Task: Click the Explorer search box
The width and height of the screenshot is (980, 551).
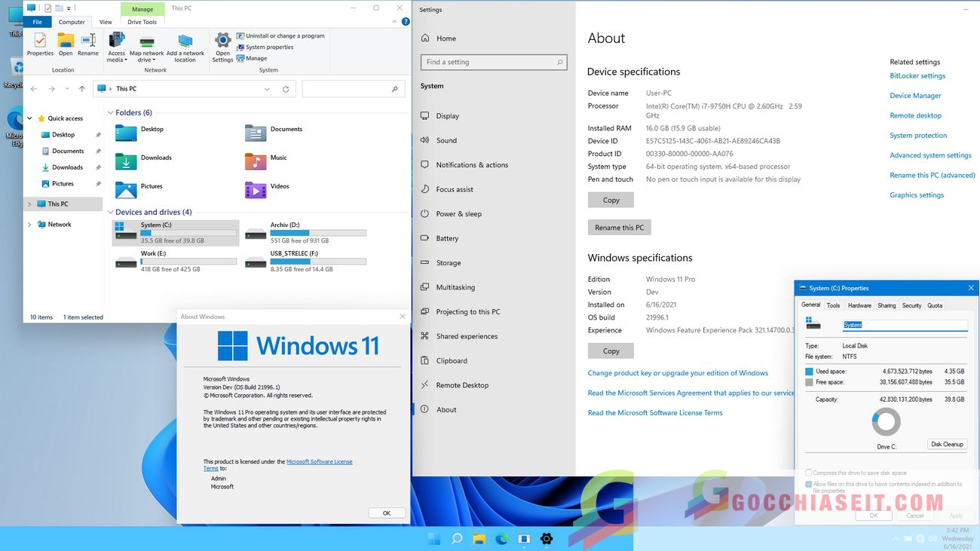Action: (354, 89)
